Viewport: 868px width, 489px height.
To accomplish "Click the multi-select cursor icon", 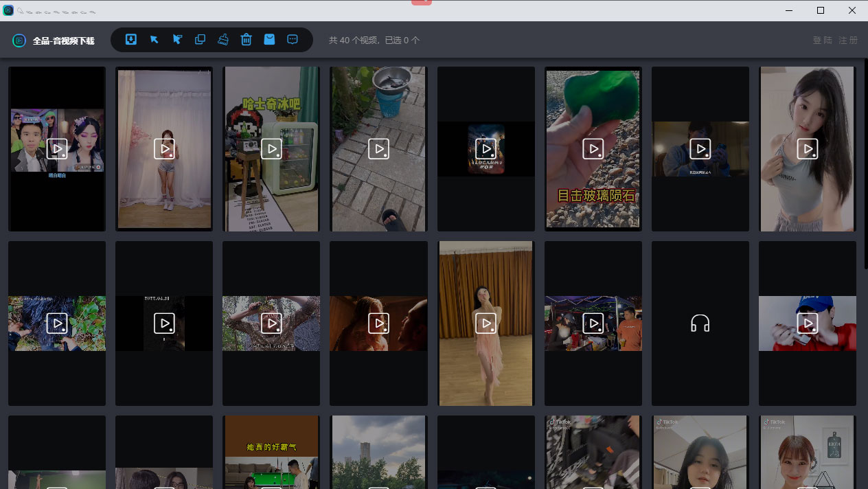I will click(177, 40).
